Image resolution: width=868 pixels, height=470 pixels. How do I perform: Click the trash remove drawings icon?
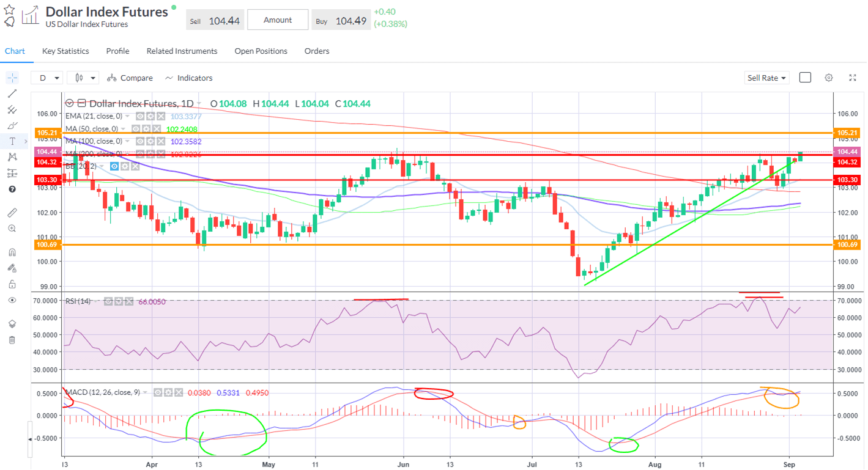[x=12, y=340]
